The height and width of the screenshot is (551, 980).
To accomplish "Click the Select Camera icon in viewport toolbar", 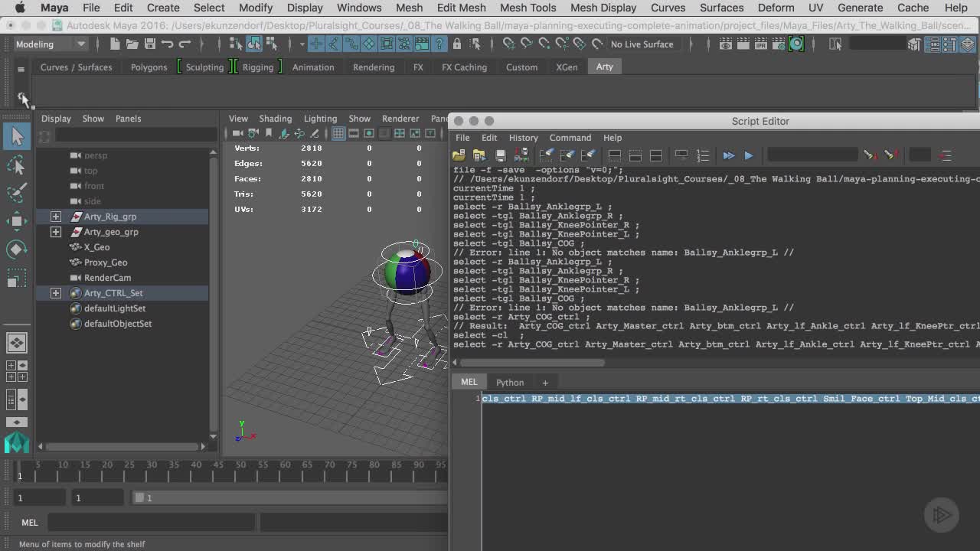I will click(237, 133).
